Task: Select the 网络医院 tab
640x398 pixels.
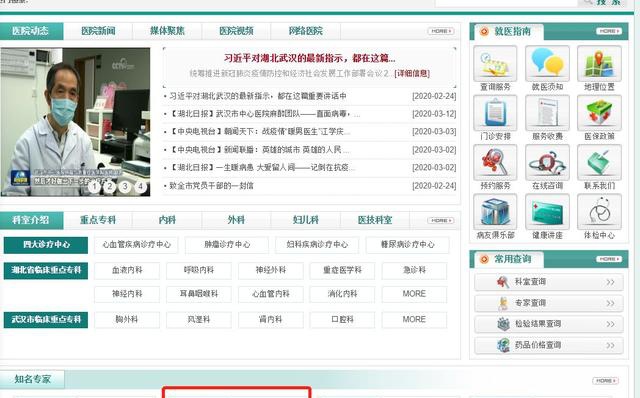Action: pyautogui.click(x=305, y=31)
